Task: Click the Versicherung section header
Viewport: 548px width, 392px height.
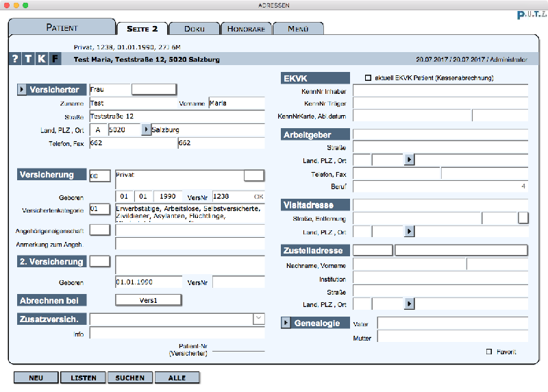Action: coord(52,175)
